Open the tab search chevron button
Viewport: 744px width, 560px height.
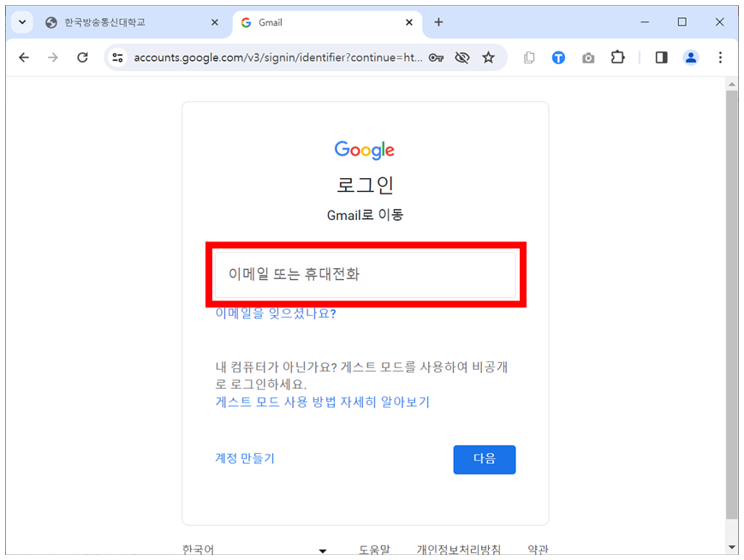point(21,22)
